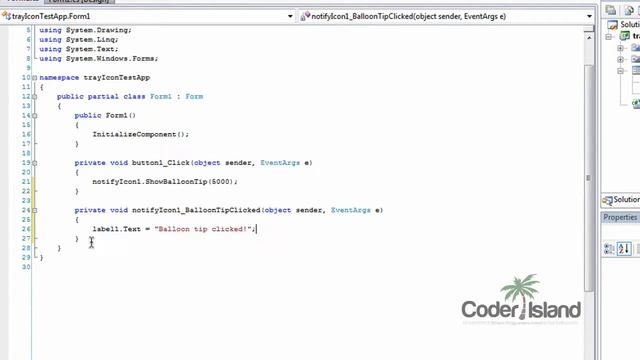Collapse the namespace trayIconTestApp outline block

point(35,78)
